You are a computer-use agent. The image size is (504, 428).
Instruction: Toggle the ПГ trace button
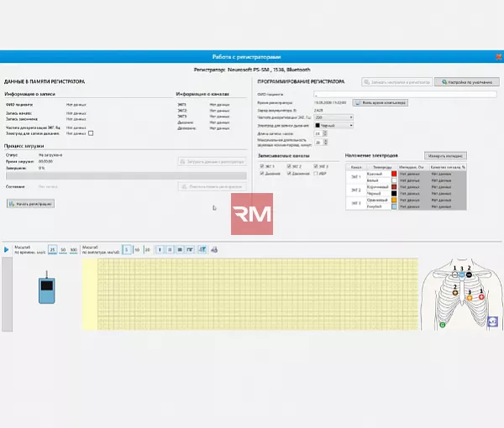pyautogui.click(x=191, y=249)
